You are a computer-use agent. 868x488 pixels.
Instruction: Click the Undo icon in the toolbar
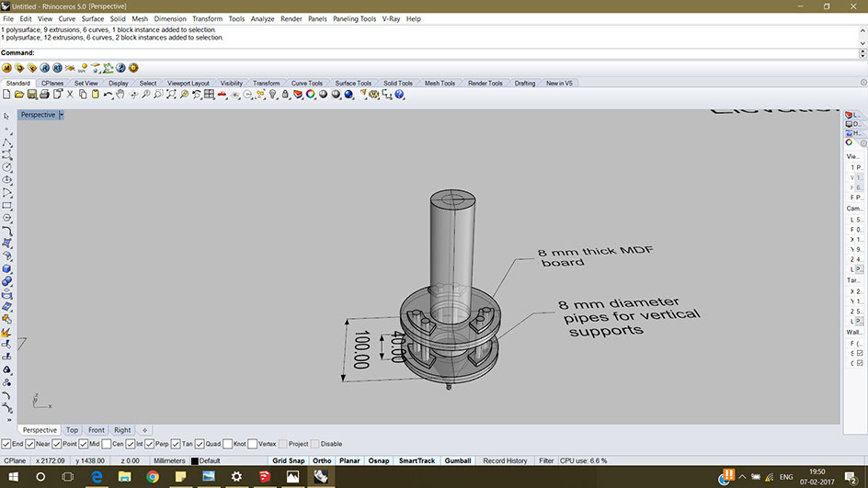pos(108,95)
